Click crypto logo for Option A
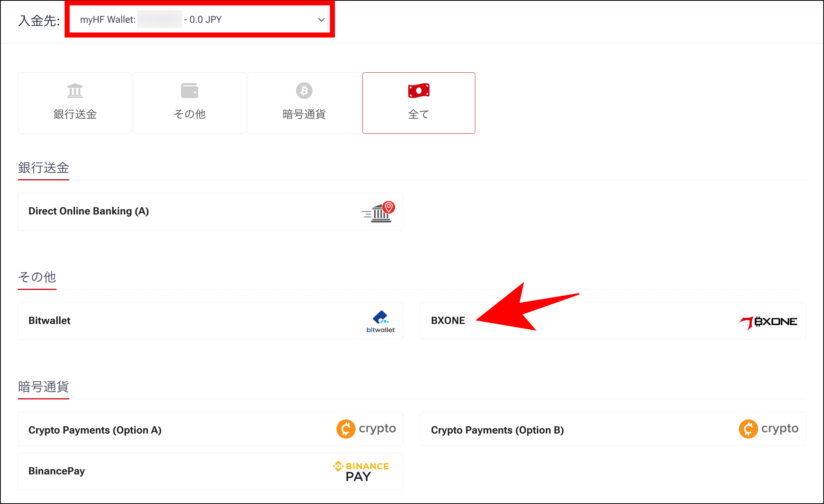Screen dimensions: 824x504 pyautogui.click(x=366, y=429)
